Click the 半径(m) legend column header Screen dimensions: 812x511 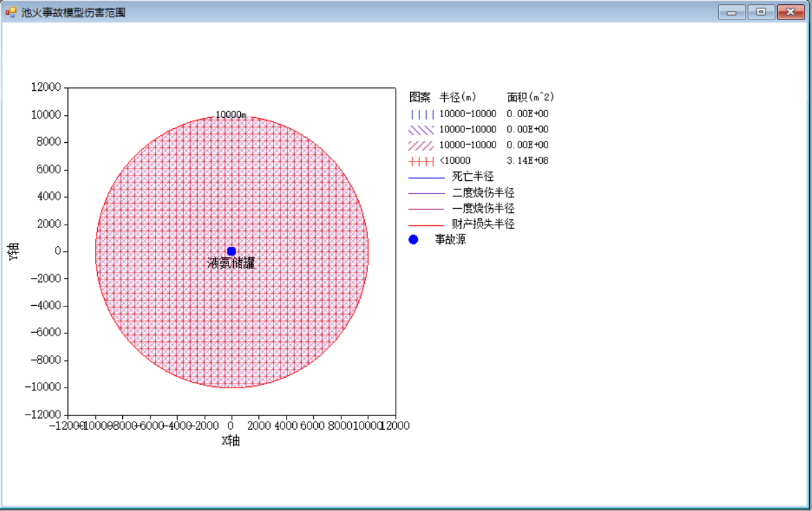click(458, 97)
